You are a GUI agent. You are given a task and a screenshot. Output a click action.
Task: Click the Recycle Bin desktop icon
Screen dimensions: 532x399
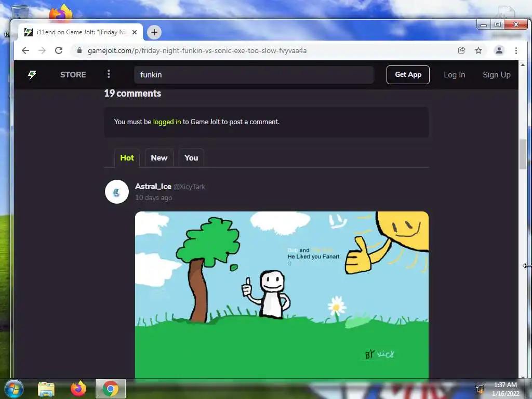click(20, 11)
